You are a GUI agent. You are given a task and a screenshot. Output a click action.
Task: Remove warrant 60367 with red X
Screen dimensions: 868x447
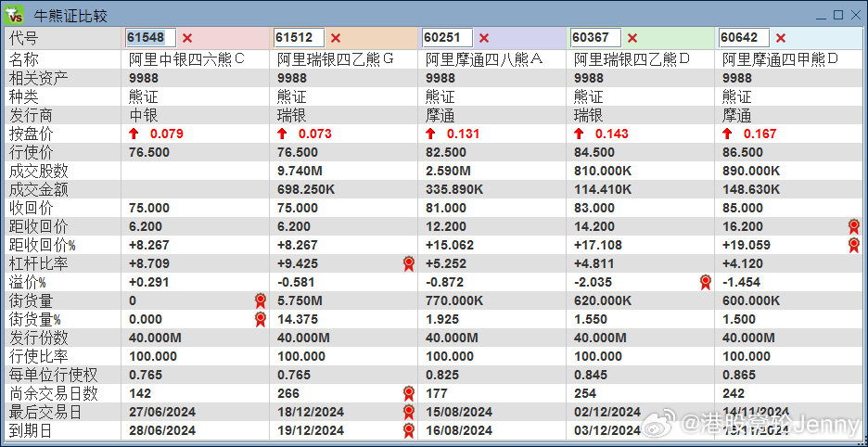(x=632, y=38)
